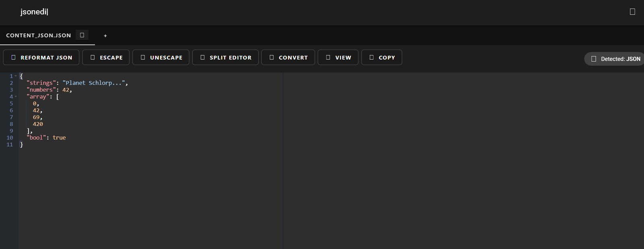The image size is (644, 249).
Task: Click the Reformat JSON icon button
Action: [13, 58]
